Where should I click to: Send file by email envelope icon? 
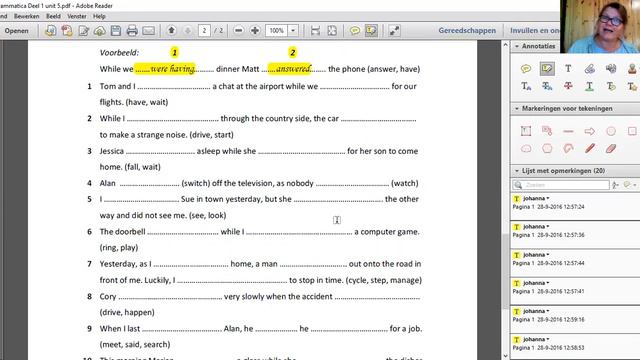point(149,31)
